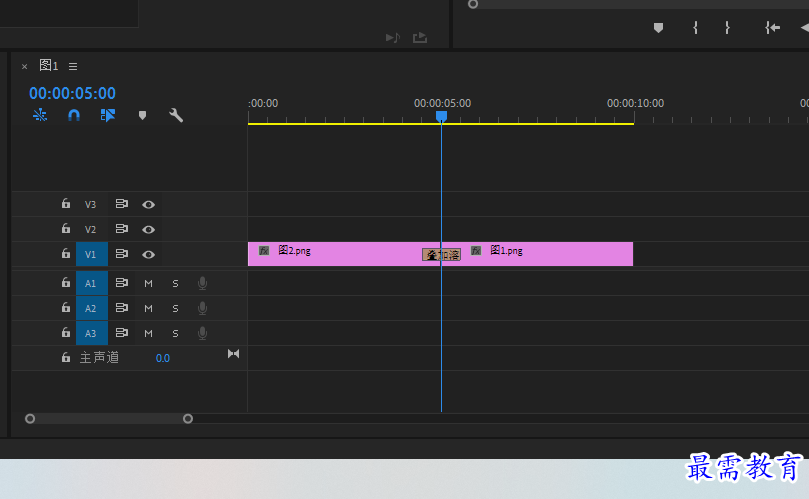Click the blue playhead timecode 00:00:05:00
809x499 pixels.
pos(72,93)
